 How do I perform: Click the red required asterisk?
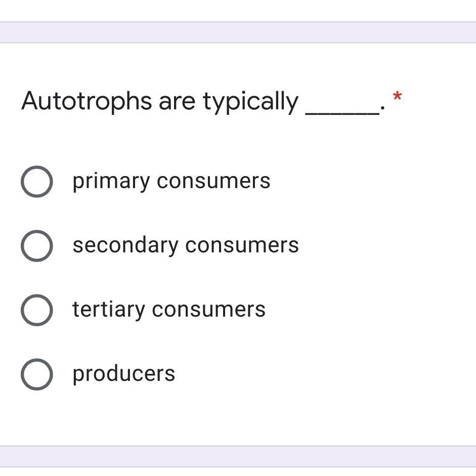[397, 97]
